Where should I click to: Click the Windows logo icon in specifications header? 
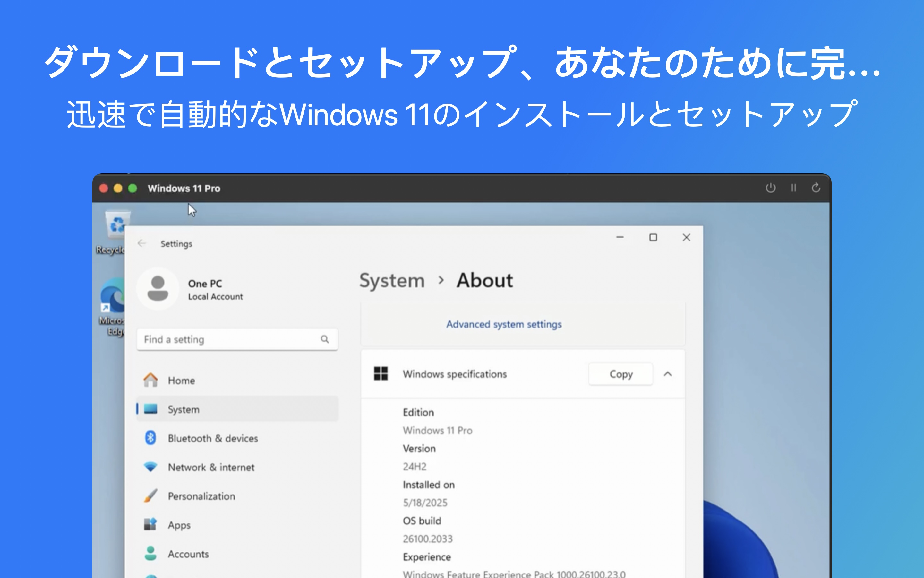(x=381, y=373)
